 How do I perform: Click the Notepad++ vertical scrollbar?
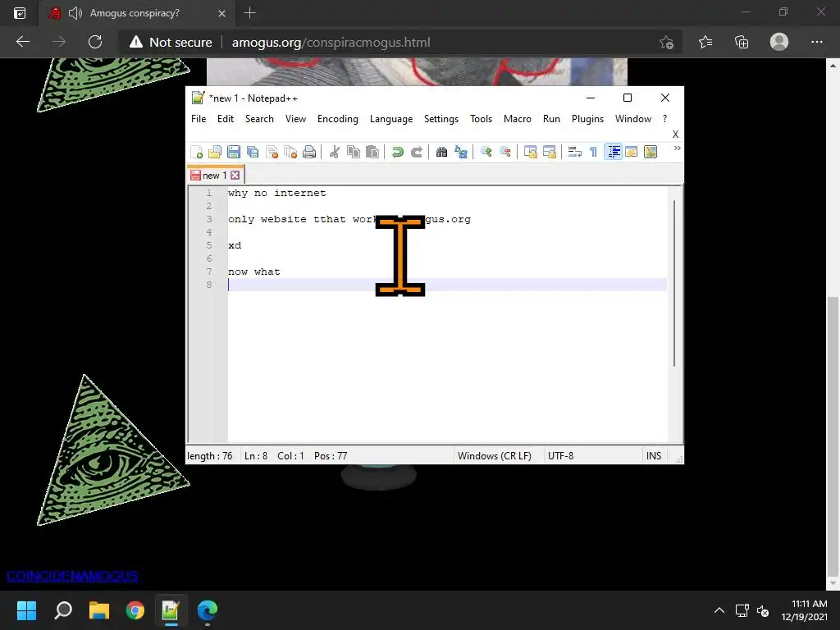[674, 283]
